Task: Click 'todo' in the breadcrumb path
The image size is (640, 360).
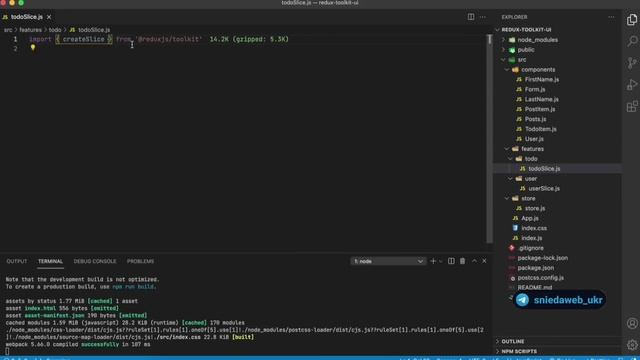Action: pyautogui.click(x=55, y=30)
